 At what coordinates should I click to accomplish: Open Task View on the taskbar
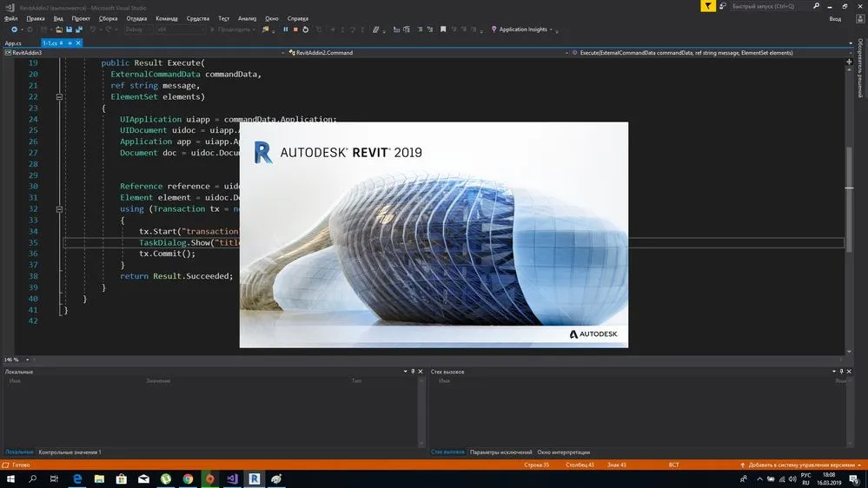[54, 478]
